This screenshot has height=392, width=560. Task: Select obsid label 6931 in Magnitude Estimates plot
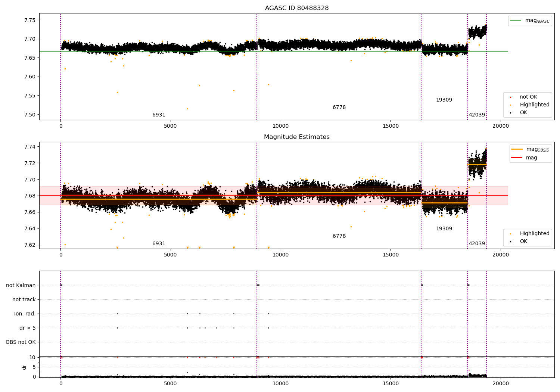(159, 244)
